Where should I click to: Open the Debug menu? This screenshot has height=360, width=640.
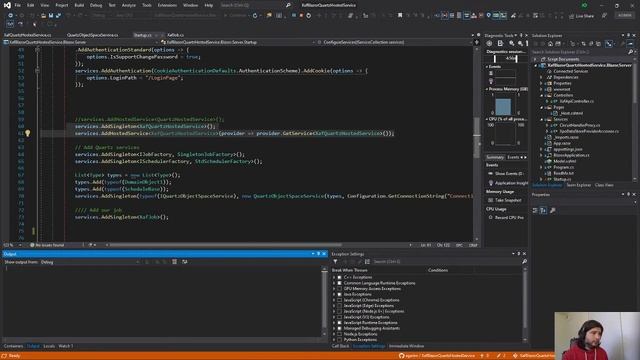coord(96,5)
